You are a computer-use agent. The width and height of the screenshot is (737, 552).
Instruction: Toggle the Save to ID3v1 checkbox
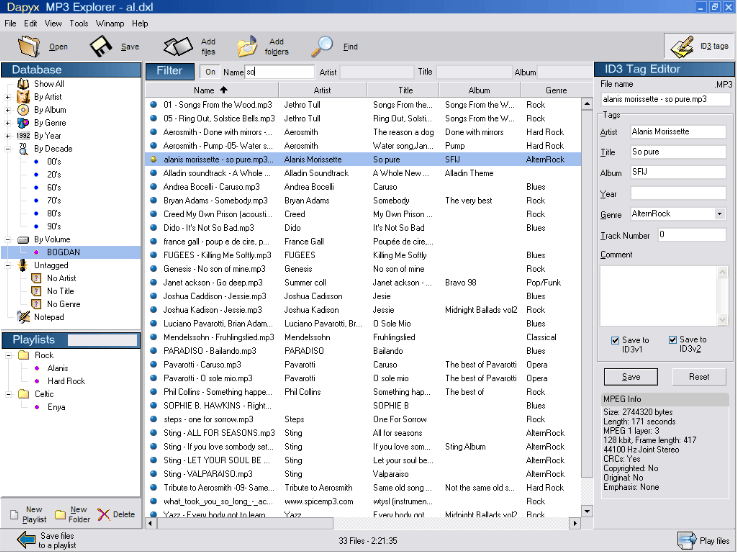click(x=614, y=340)
